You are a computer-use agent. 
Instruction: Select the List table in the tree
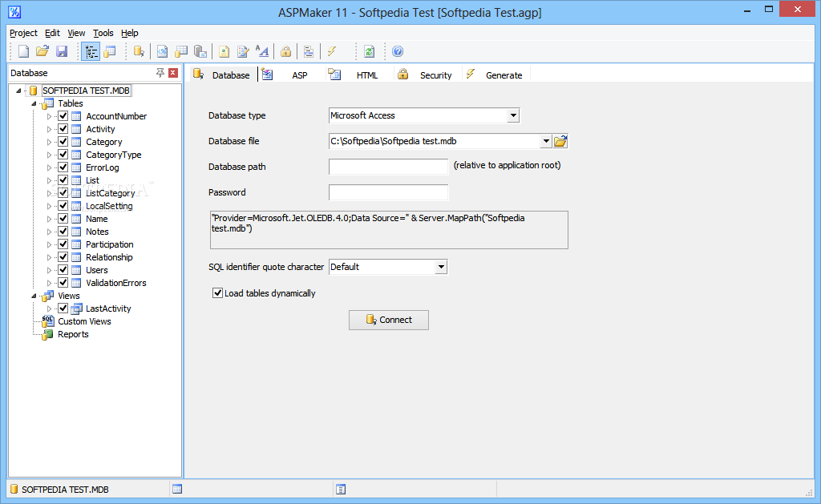pos(92,180)
